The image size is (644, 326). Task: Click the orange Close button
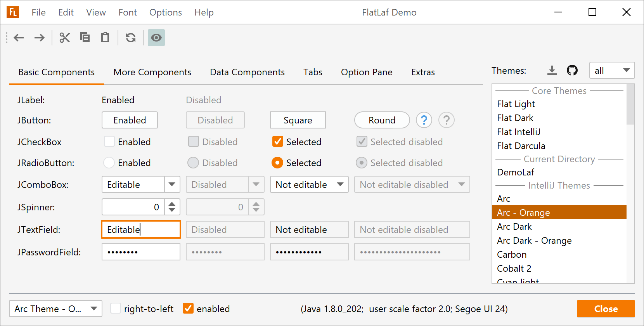pos(606,309)
